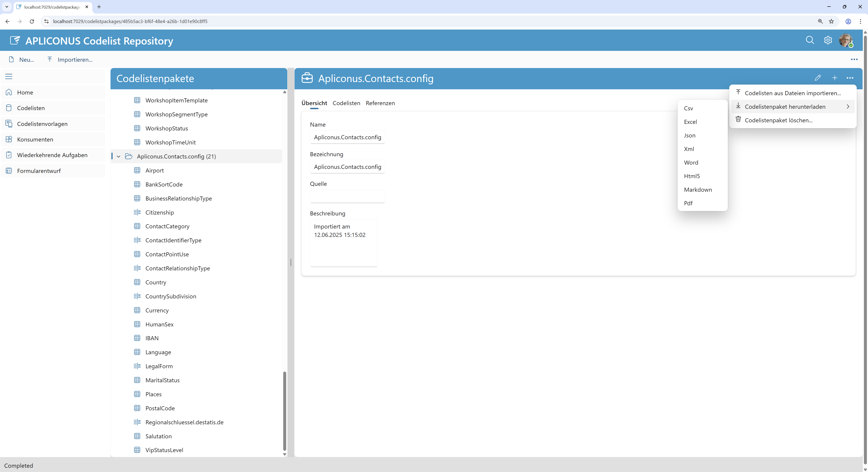Screen dimensions: 868x472
Task: Toggle the hamburger navigation menu
Action: tap(9, 76)
